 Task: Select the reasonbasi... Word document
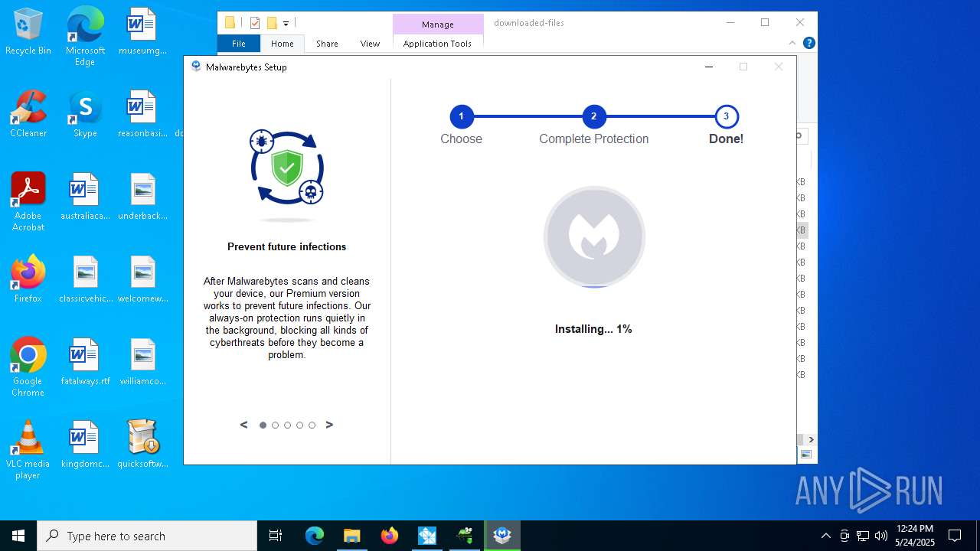[142, 115]
